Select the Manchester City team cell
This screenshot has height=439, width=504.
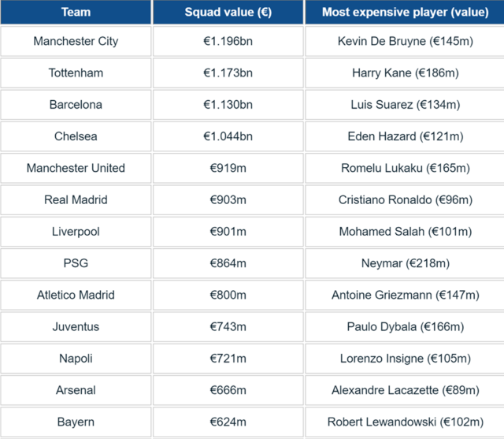pos(76,41)
